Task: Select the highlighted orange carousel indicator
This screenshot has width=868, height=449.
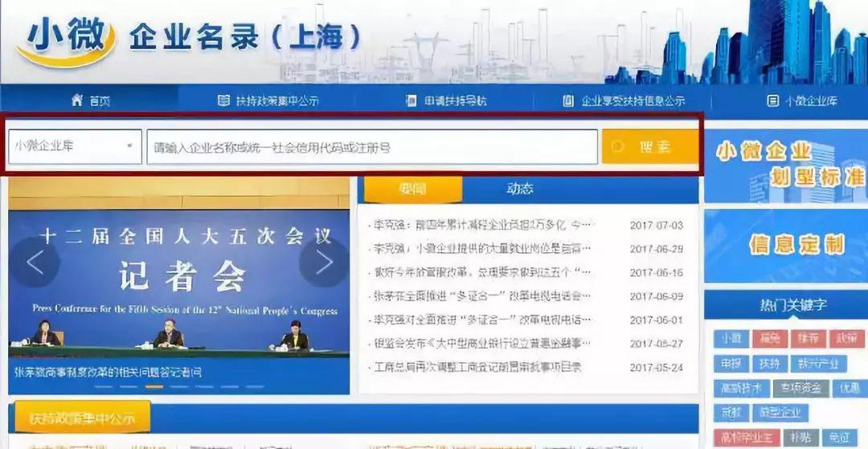Action: click(x=154, y=386)
